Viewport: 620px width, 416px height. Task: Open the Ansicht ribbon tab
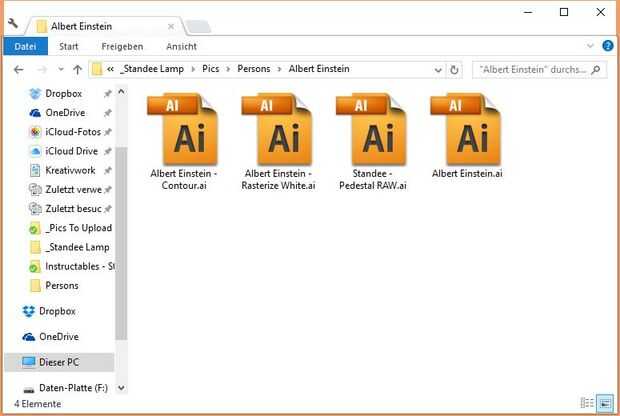point(181,46)
